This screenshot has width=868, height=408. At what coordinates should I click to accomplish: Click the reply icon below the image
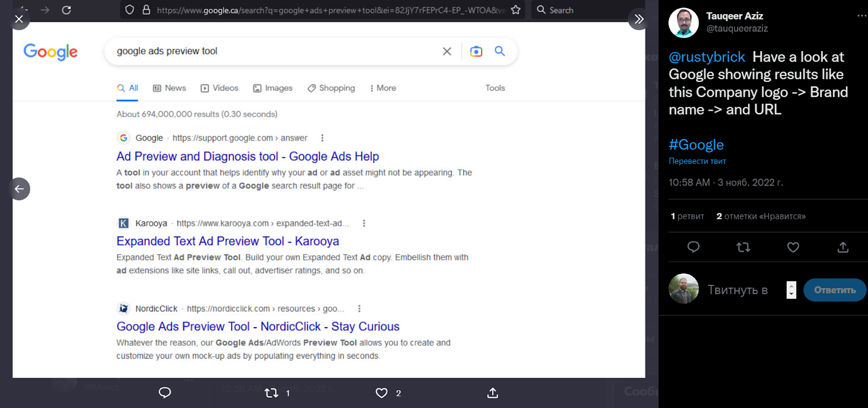click(165, 393)
